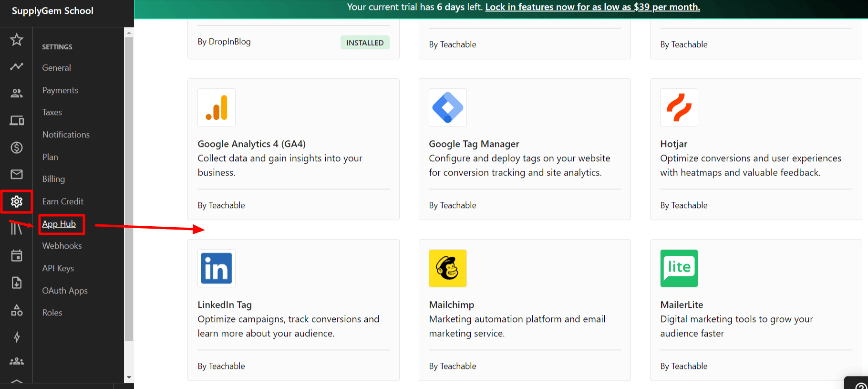Select the Hotjar app card

click(756, 149)
